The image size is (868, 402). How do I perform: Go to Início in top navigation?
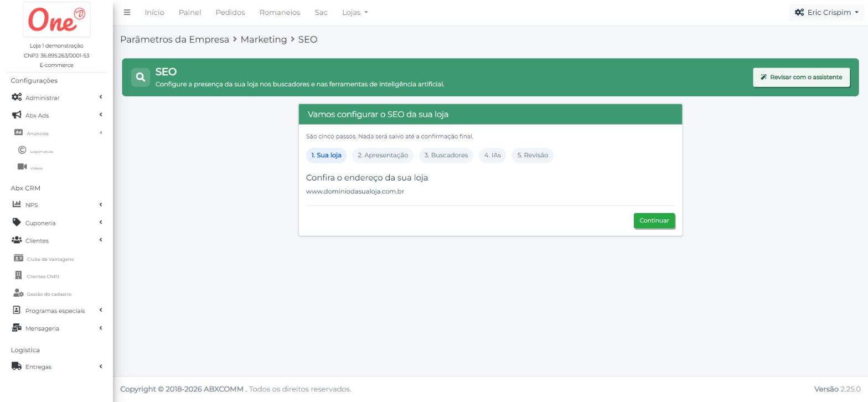tap(154, 12)
